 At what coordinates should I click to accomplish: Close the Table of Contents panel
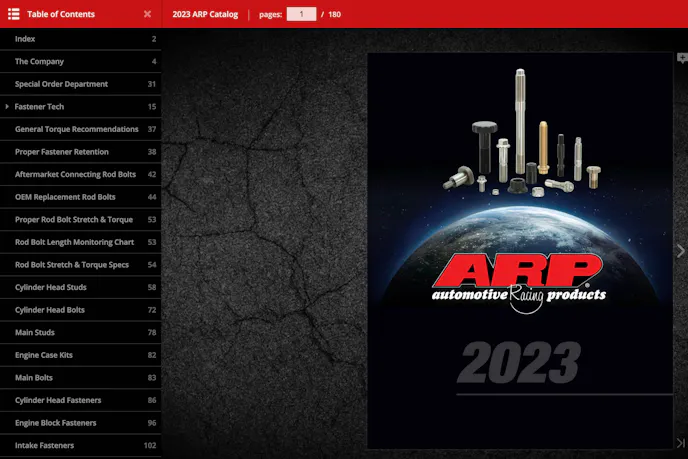coord(147,14)
